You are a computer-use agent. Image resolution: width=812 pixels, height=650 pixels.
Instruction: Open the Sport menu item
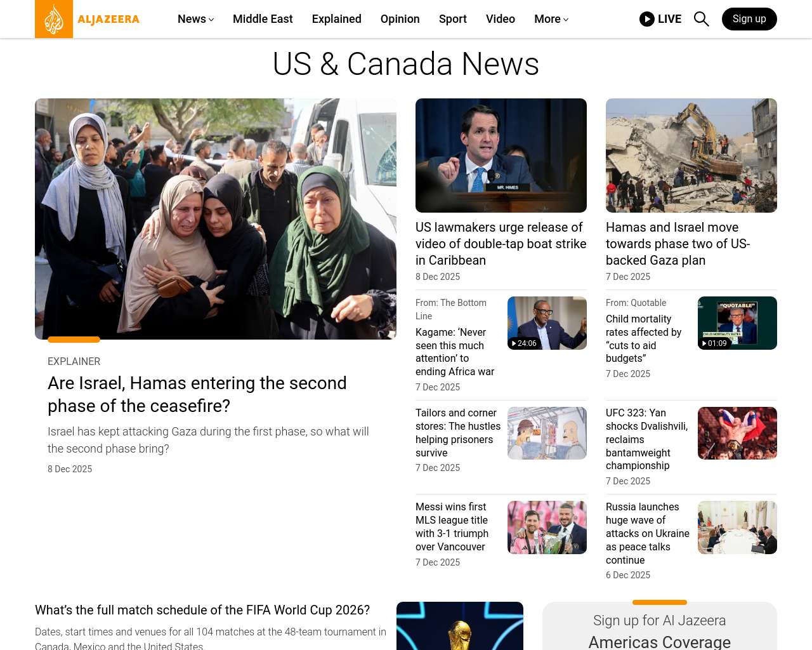coord(453,19)
